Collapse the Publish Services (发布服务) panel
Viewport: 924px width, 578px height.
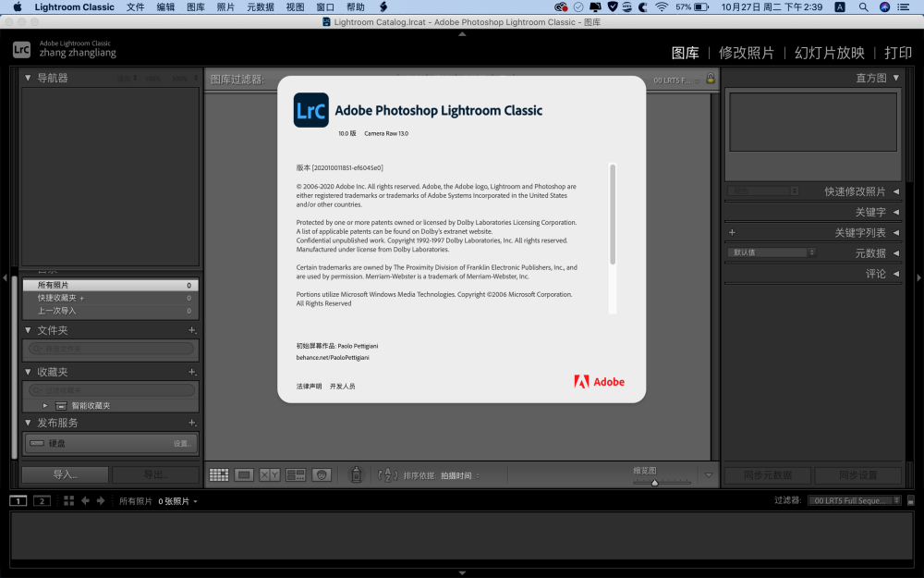[28, 423]
